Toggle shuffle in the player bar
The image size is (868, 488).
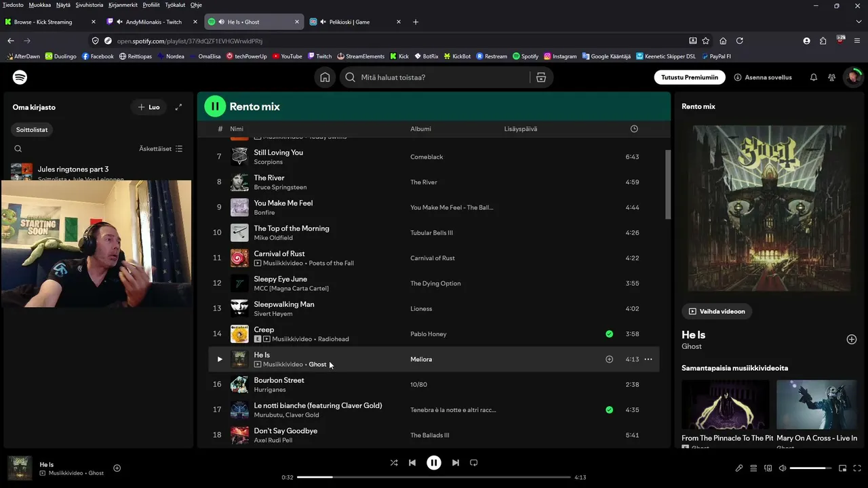(394, 463)
